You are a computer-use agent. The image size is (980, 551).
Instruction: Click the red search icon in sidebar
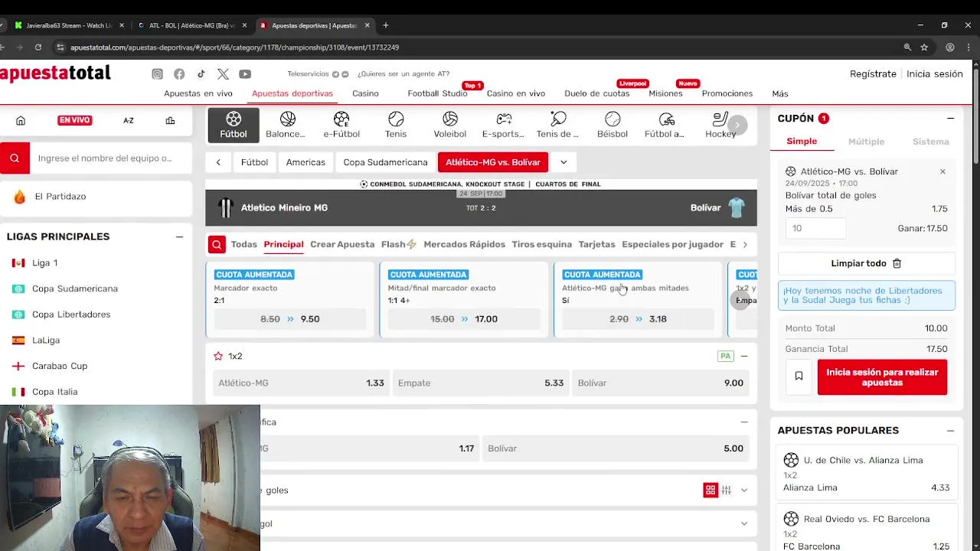coord(15,158)
